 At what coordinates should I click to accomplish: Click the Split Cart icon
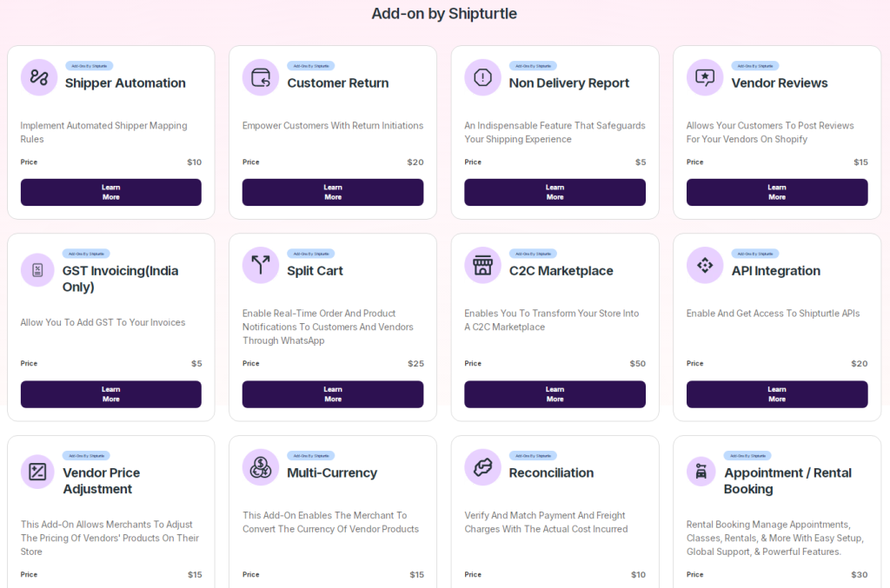click(x=261, y=265)
